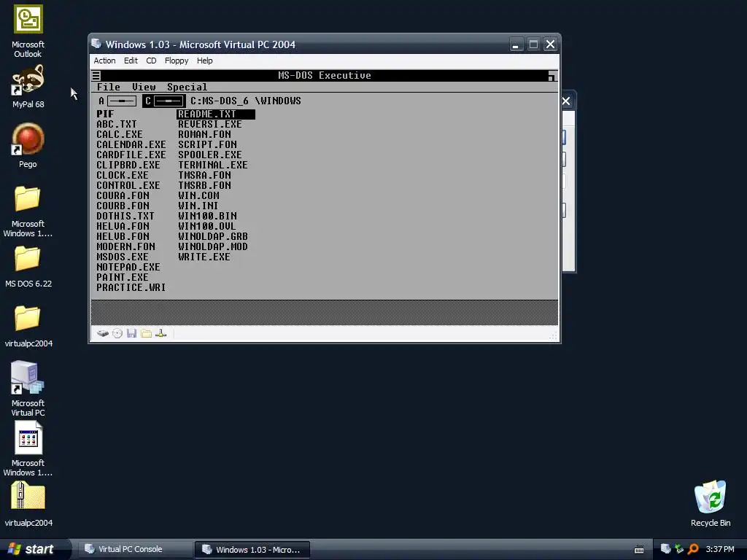Select CLIPBRD.EXE in file list
The width and height of the screenshot is (747, 560).
point(128,166)
